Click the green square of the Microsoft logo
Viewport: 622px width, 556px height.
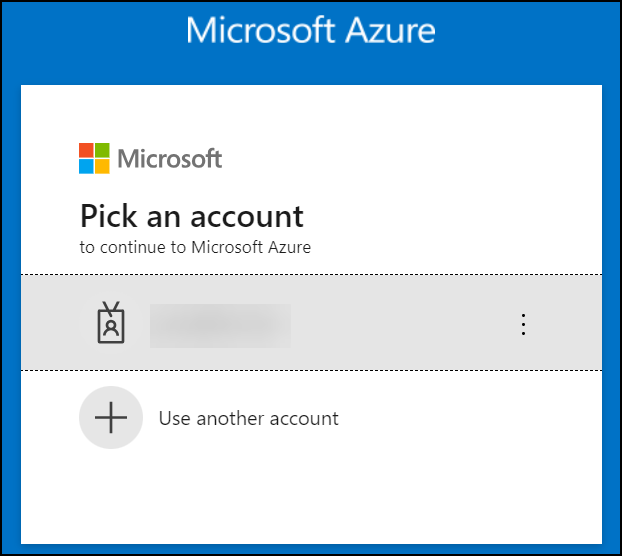pos(102,150)
